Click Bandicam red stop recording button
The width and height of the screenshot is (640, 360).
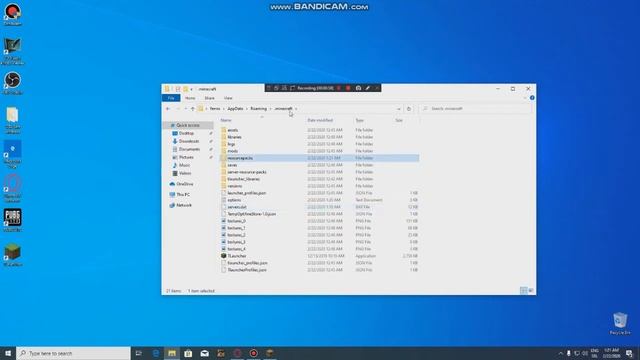[x=348, y=88]
